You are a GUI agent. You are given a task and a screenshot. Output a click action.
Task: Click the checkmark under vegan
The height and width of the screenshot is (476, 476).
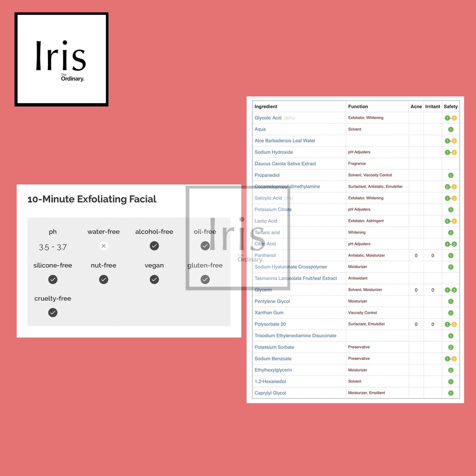(154, 279)
